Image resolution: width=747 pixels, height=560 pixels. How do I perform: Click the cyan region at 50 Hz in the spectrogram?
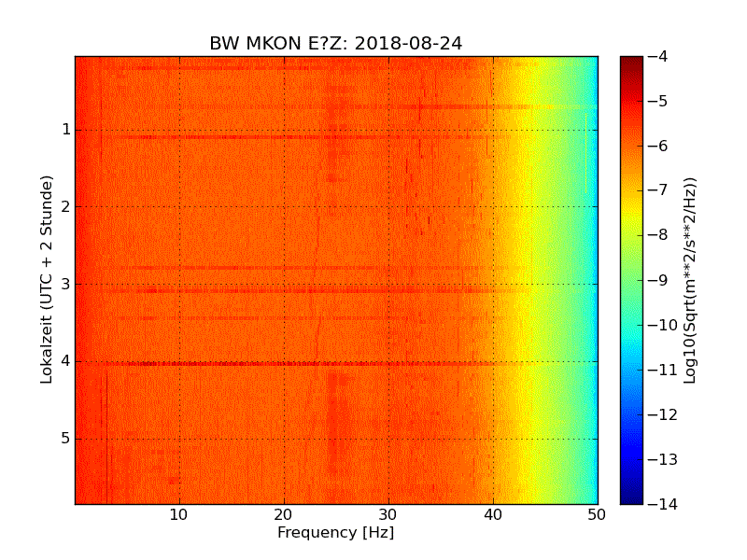(x=594, y=280)
